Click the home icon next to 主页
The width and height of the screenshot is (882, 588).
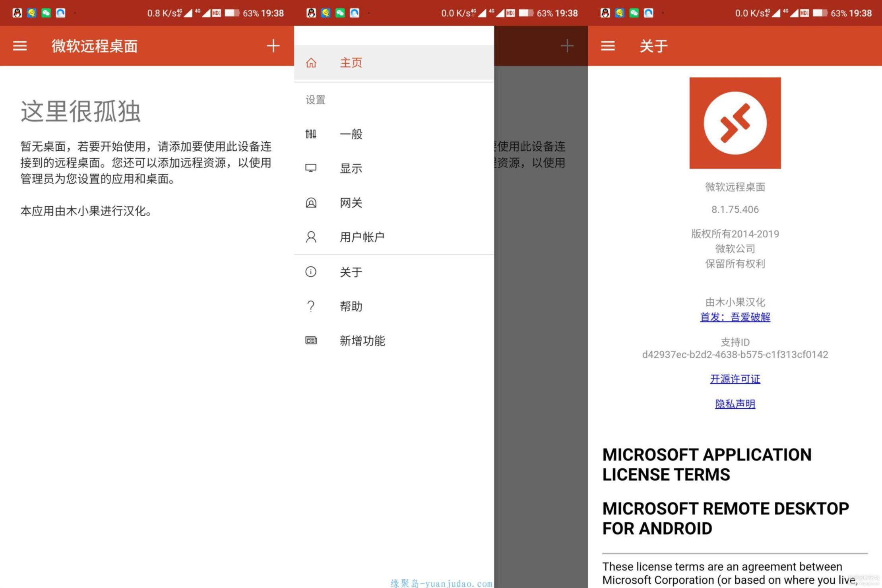coord(311,63)
